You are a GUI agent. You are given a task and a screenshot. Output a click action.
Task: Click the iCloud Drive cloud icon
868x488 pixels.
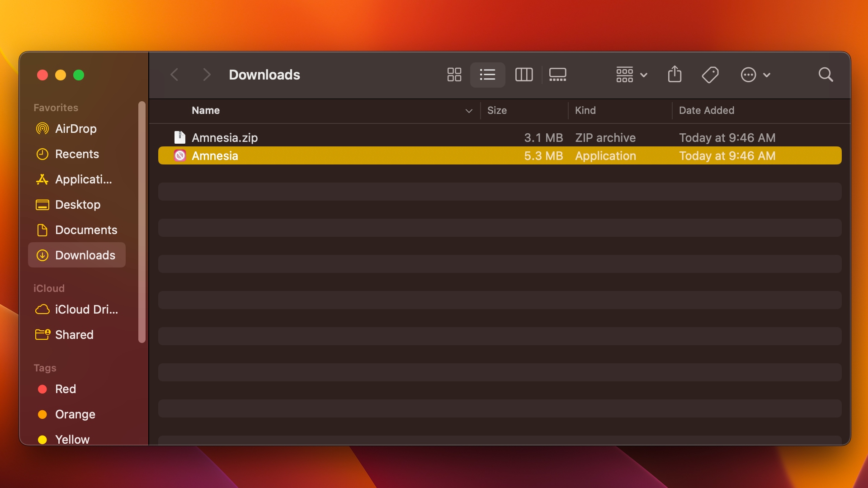(x=42, y=310)
